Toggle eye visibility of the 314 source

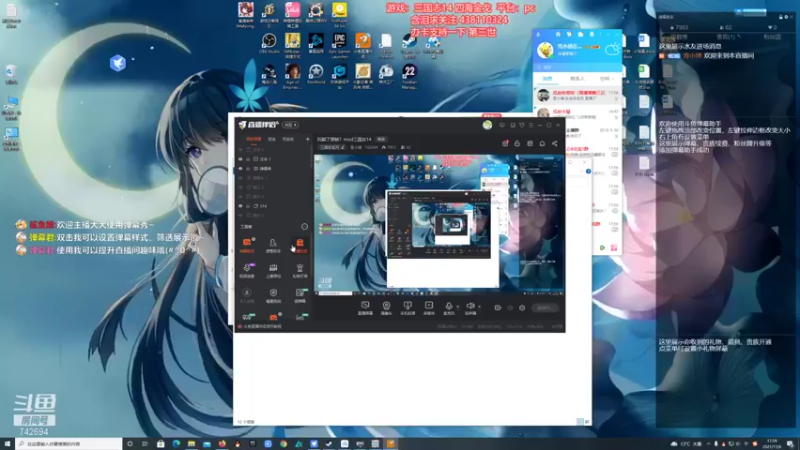click(x=241, y=206)
